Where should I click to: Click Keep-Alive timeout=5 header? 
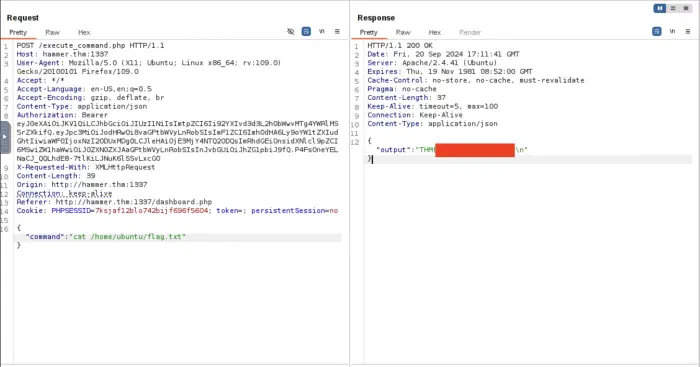(433, 106)
